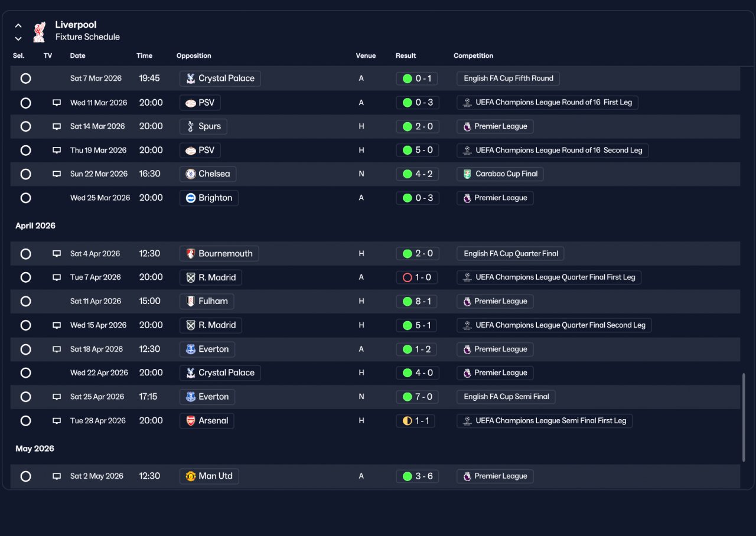Select the radio button for the Fulham fixture

[25, 302]
